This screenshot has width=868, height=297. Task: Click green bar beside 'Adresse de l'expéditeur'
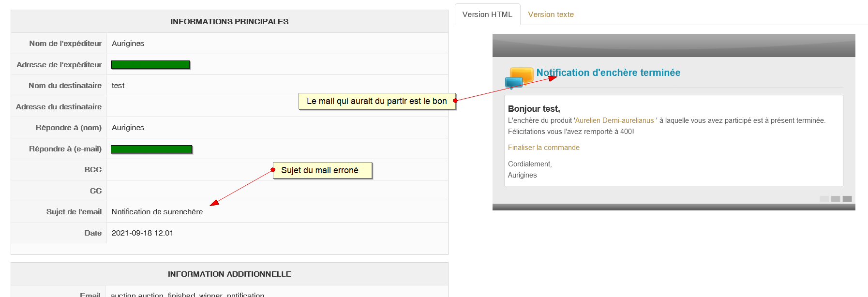click(150, 65)
